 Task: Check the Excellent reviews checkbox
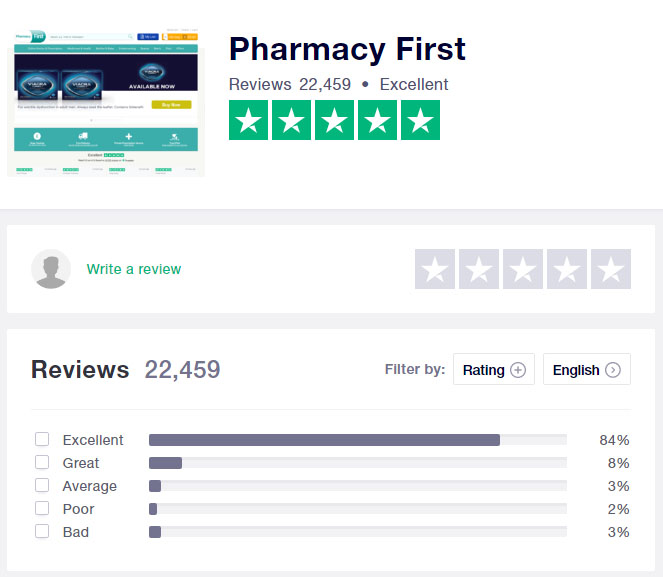click(x=42, y=439)
